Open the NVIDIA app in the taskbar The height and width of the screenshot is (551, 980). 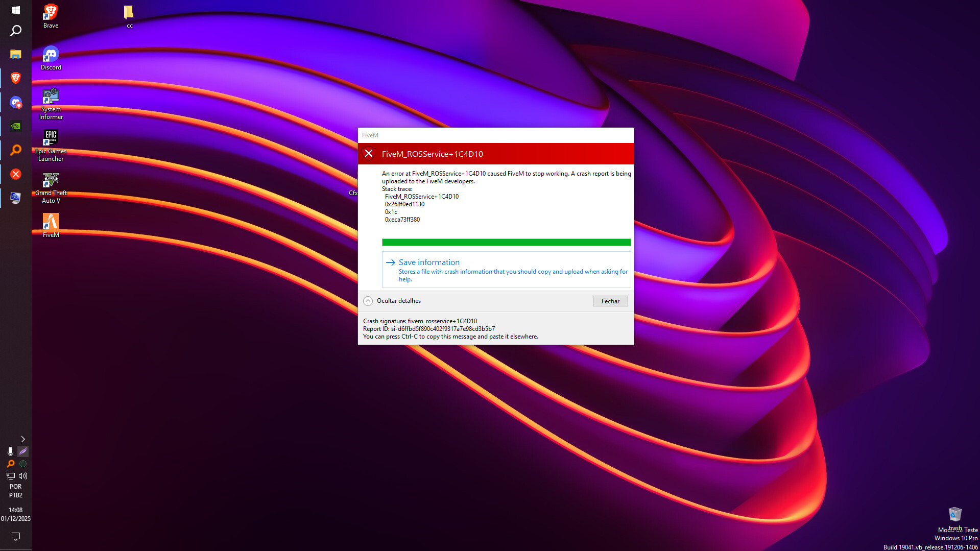pos(16,126)
